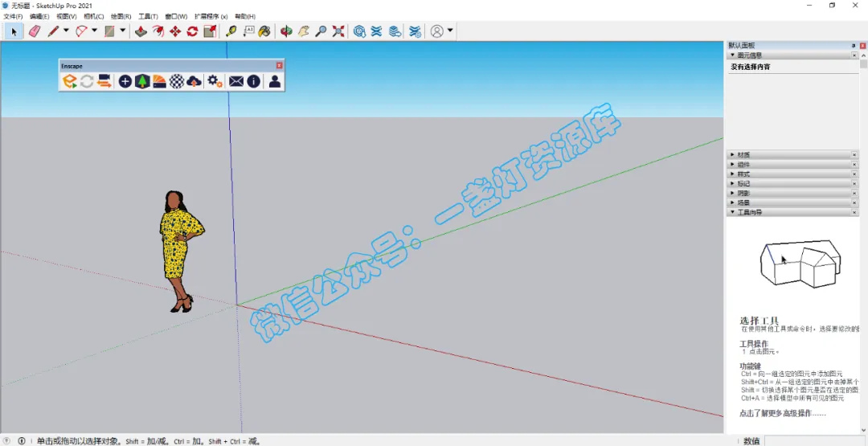Open the 3D Warehouse
This screenshot has height=446, width=868.
[360, 31]
